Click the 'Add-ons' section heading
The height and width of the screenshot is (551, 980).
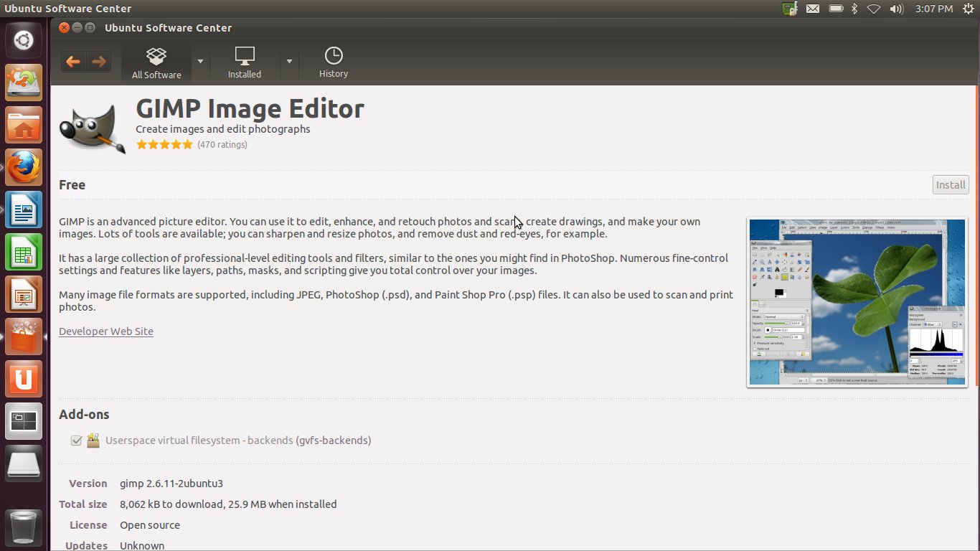click(x=84, y=414)
